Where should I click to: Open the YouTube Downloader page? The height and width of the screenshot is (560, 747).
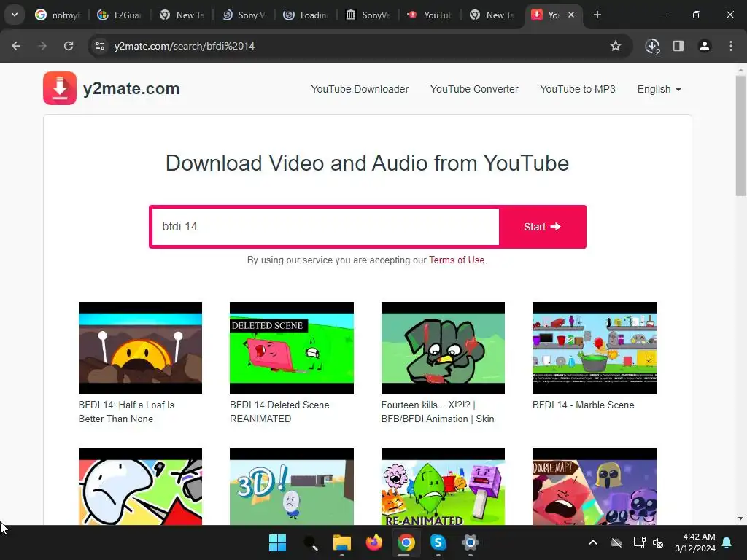pyautogui.click(x=360, y=89)
